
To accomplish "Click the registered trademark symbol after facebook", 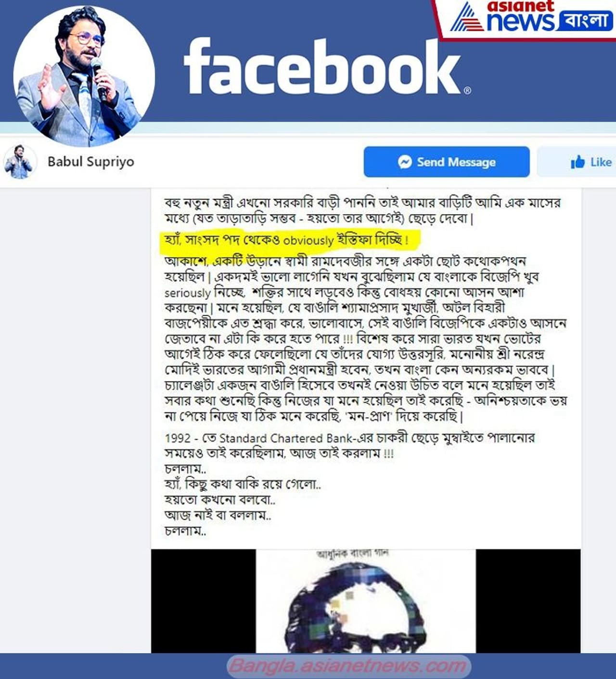I will 467,90.
